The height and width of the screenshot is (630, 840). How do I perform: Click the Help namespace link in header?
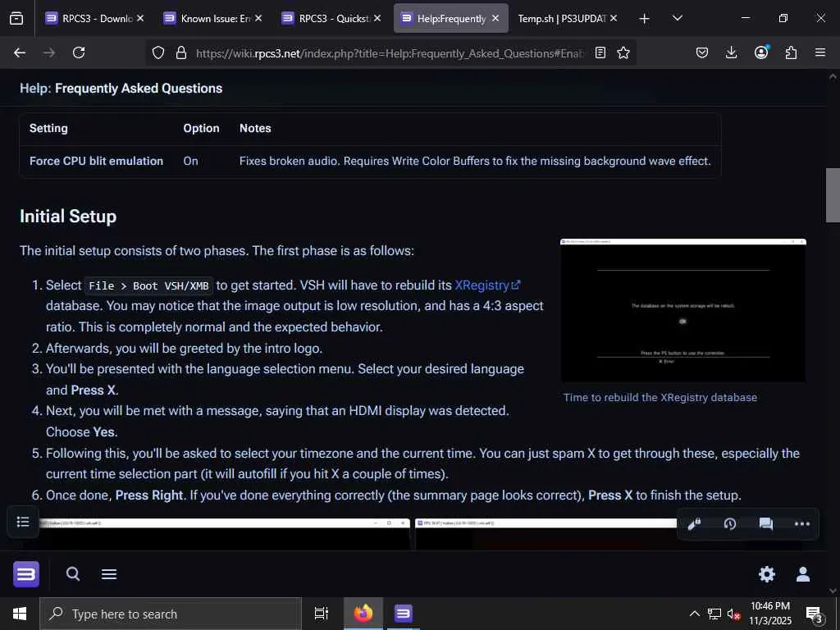point(35,89)
